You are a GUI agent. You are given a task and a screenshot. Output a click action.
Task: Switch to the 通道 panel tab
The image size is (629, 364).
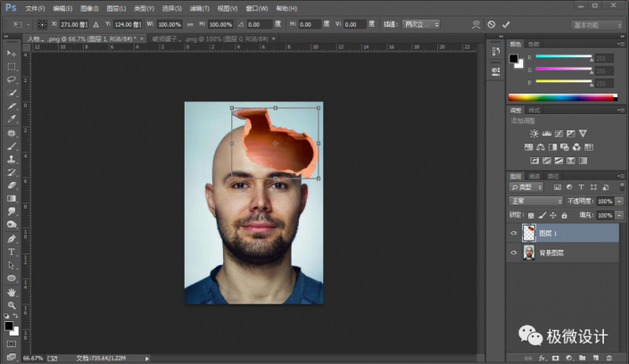534,176
